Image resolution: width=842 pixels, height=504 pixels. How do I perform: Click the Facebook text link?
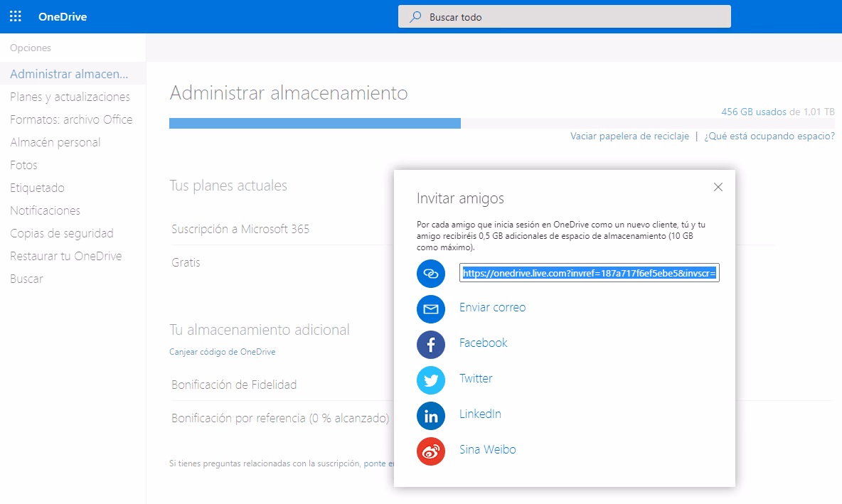tap(484, 343)
